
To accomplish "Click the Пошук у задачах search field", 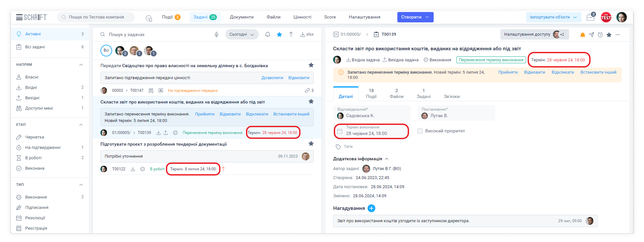I will [156, 34].
